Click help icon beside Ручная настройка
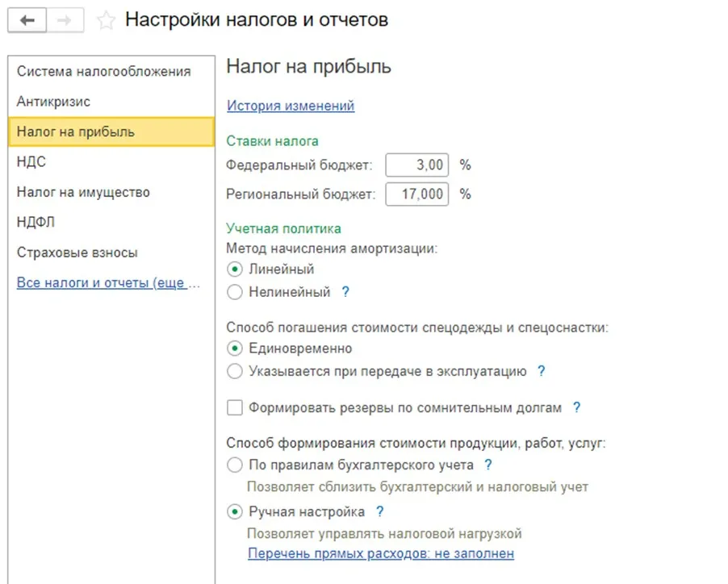The width and height of the screenshot is (728, 584). [379, 511]
